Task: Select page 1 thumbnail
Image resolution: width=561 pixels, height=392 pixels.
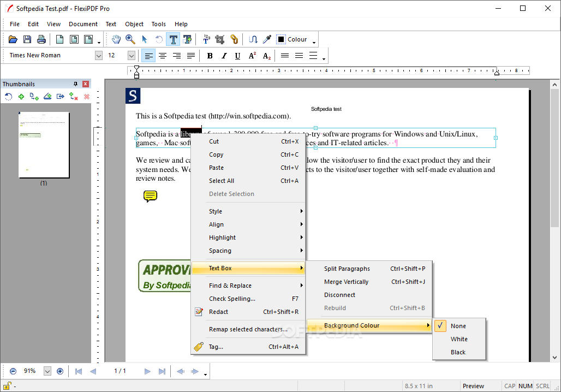Action: pyautogui.click(x=44, y=145)
